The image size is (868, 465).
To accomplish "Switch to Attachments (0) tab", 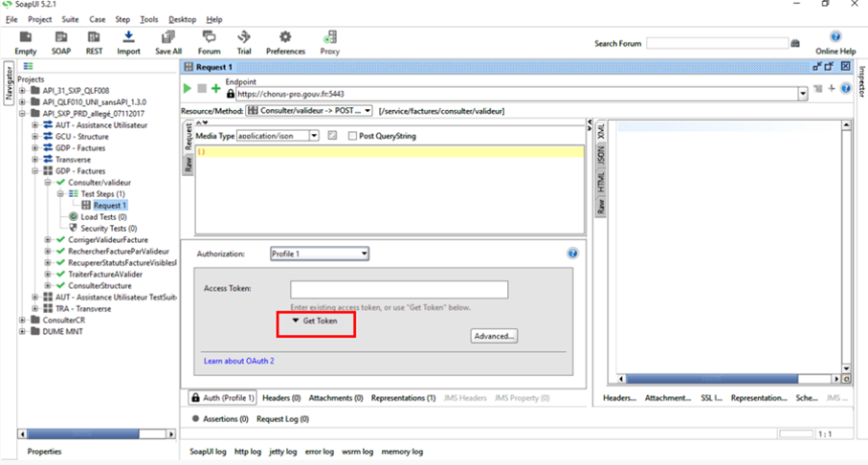I will 336,398.
